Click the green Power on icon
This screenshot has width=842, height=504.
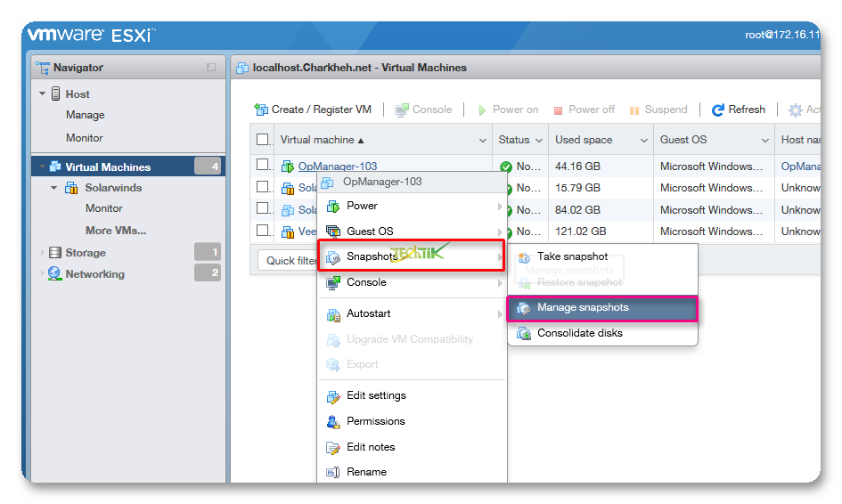[482, 110]
